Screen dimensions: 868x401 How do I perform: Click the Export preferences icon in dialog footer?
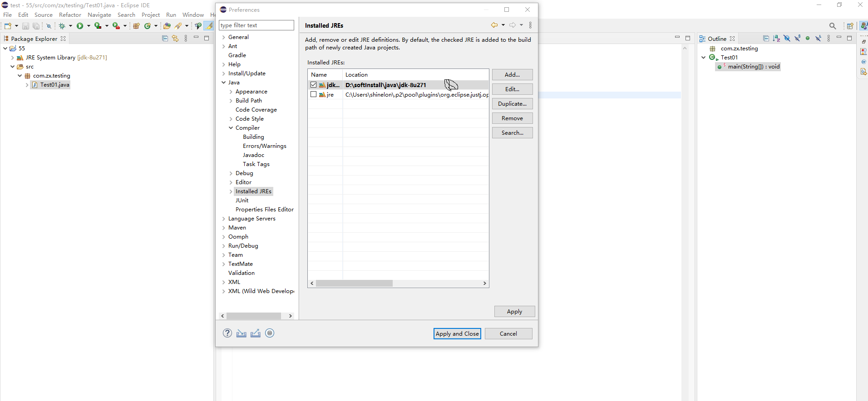point(256,333)
